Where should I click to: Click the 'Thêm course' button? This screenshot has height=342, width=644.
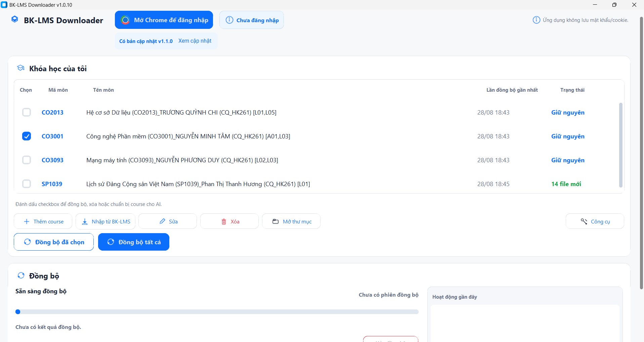[43, 221]
